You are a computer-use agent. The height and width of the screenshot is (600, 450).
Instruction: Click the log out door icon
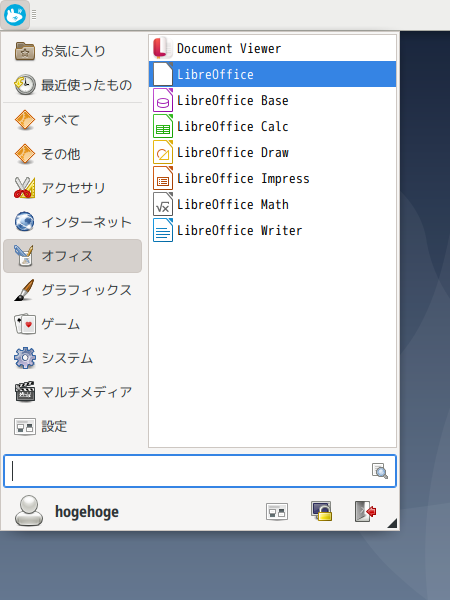(365, 511)
